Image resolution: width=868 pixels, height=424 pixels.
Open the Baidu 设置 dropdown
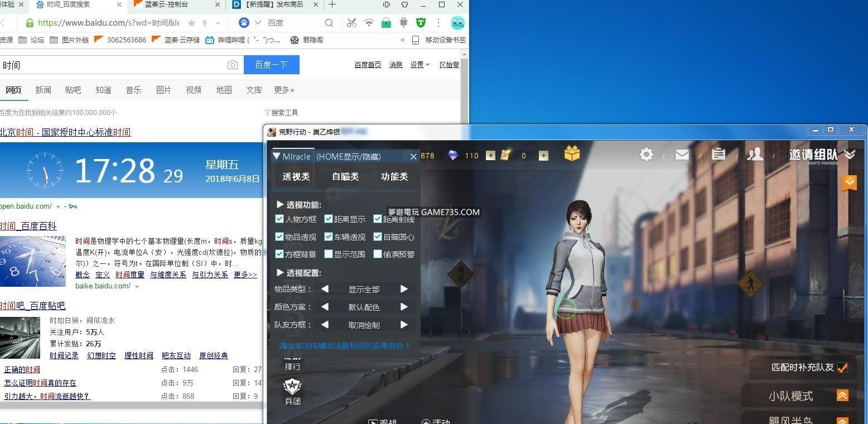420,65
